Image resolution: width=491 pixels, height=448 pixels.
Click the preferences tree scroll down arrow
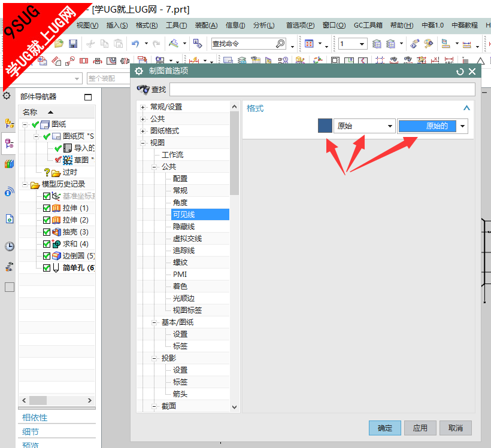point(234,407)
